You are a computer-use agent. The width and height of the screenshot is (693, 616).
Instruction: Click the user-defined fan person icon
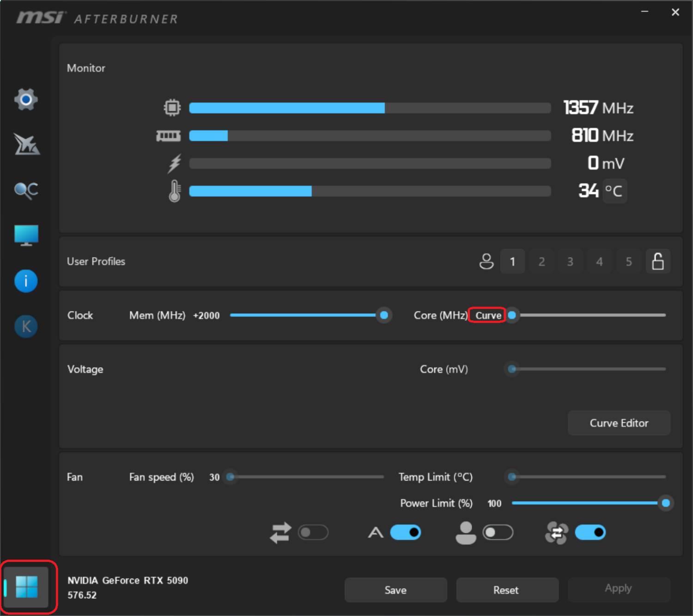(x=466, y=533)
